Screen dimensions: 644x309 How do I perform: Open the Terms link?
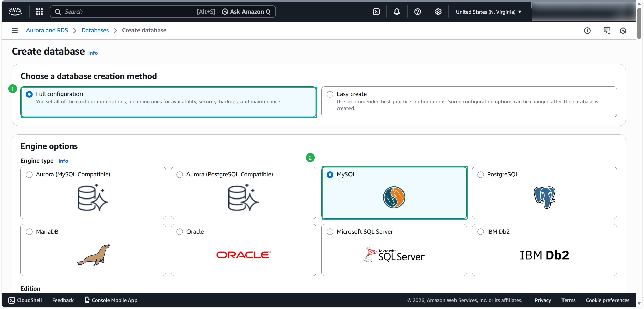click(568, 300)
